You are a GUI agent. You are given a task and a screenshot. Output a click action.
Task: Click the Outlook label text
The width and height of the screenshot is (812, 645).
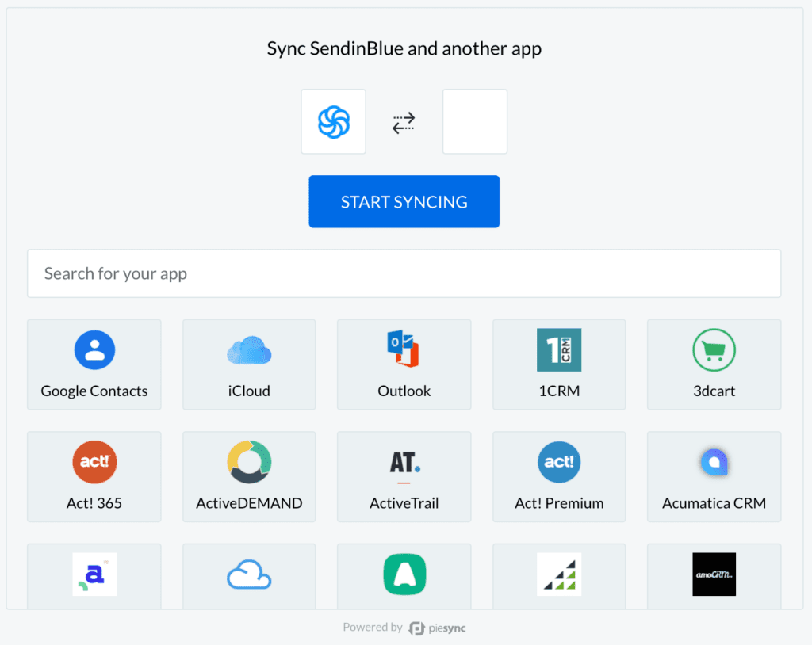click(404, 391)
